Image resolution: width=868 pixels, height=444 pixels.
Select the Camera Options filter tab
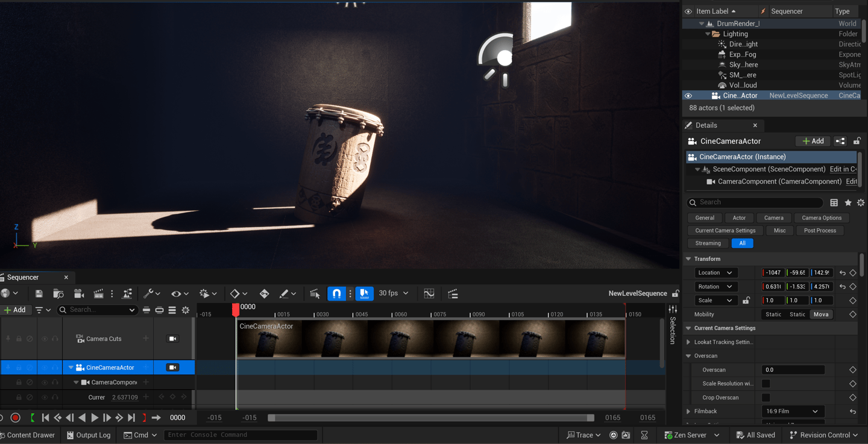pos(822,218)
